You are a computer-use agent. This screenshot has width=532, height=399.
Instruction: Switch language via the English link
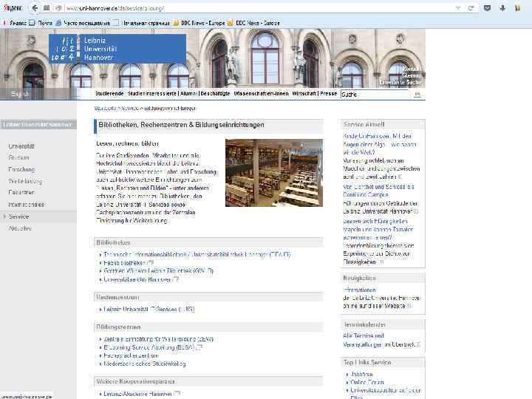coord(20,94)
